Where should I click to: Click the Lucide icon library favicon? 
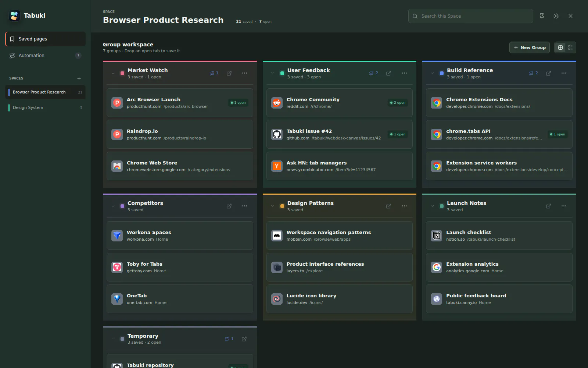point(277,299)
